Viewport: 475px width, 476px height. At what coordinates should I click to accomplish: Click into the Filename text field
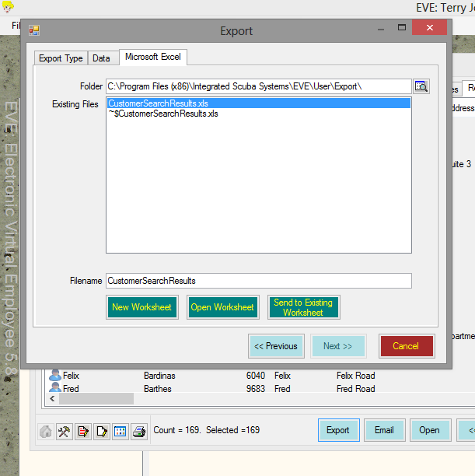pyautogui.click(x=258, y=281)
